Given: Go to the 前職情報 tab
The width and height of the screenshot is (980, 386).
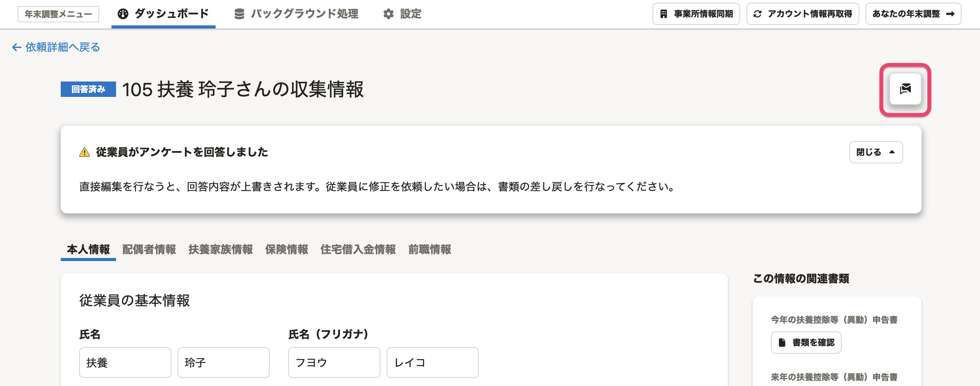Looking at the screenshot, I should point(430,250).
